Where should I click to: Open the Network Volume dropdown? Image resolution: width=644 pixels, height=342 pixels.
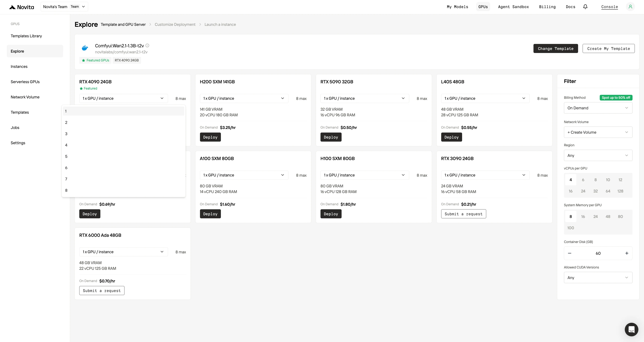(x=598, y=132)
